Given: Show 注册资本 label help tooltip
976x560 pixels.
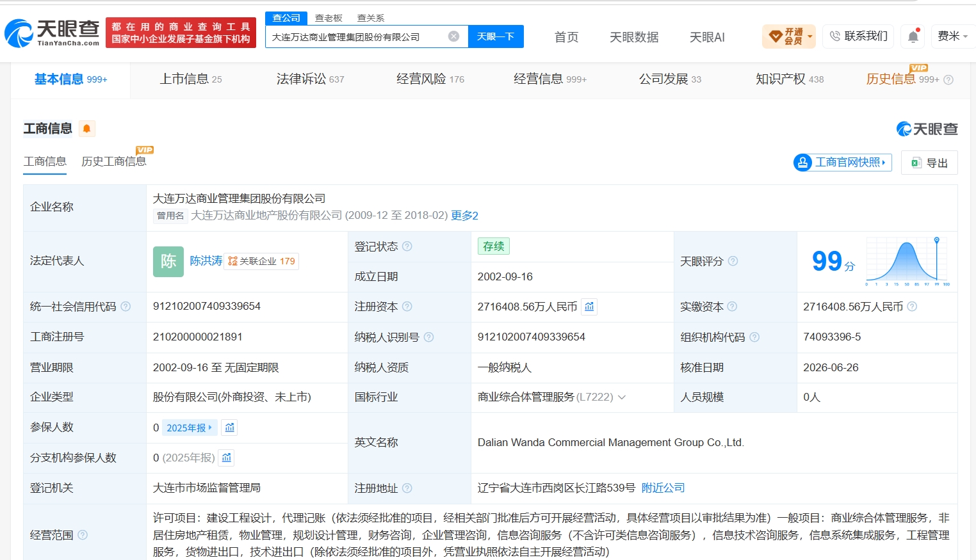Looking at the screenshot, I should tap(407, 307).
